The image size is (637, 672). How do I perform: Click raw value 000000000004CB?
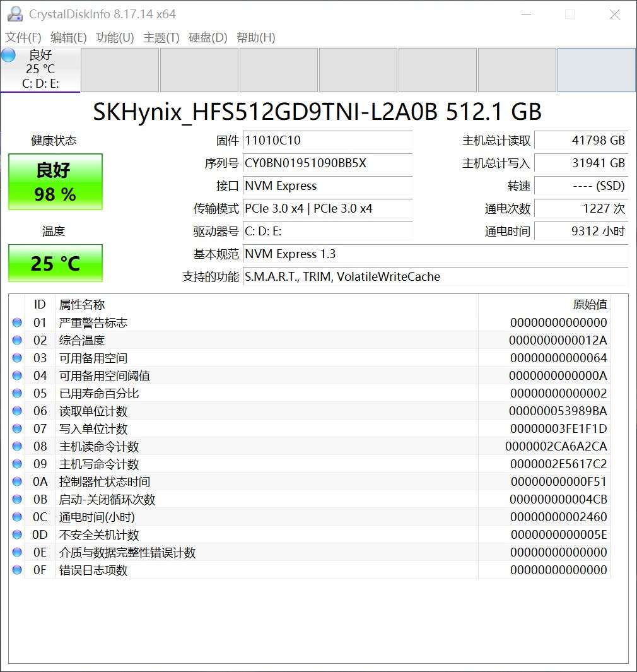[x=559, y=499]
